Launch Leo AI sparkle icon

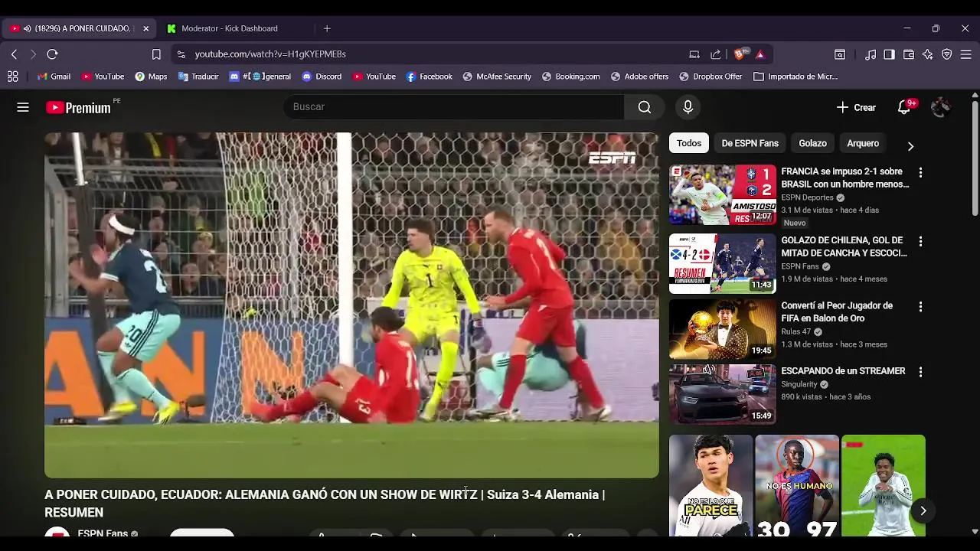pos(928,54)
